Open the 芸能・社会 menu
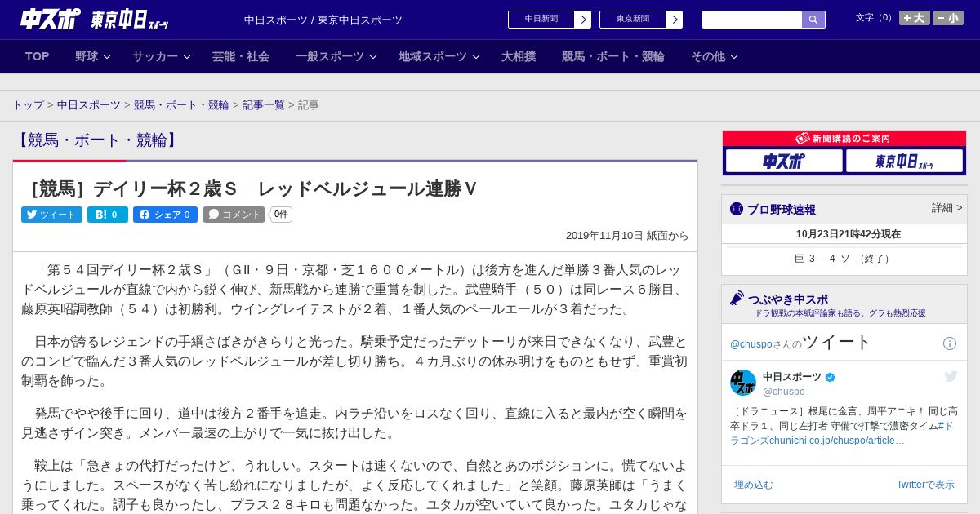This screenshot has height=514, width=980. 241,56
